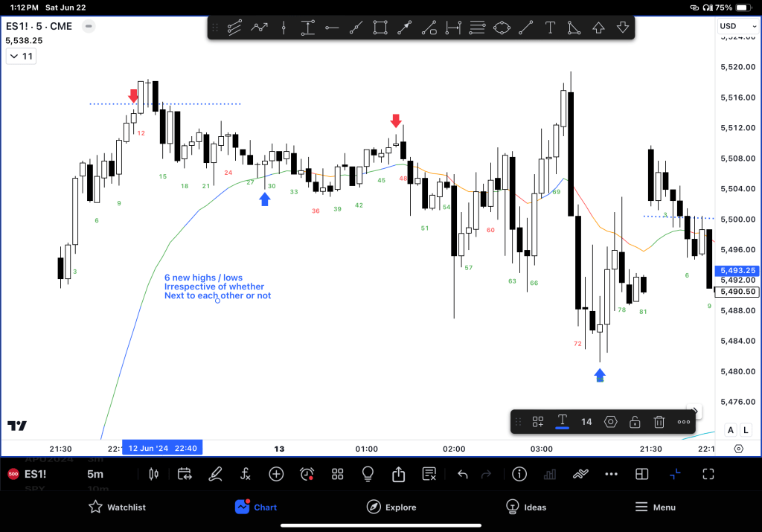Tap the share chart icon

398,474
